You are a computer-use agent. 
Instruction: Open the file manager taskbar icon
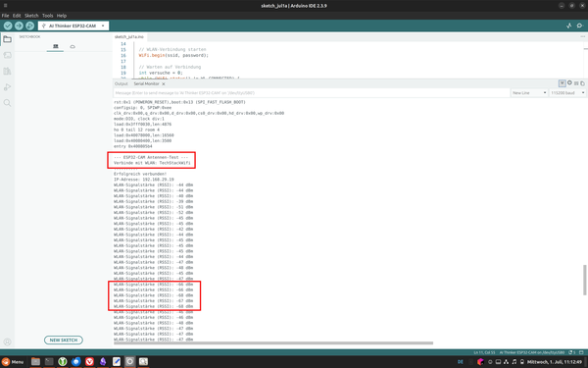tap(35, 361)
